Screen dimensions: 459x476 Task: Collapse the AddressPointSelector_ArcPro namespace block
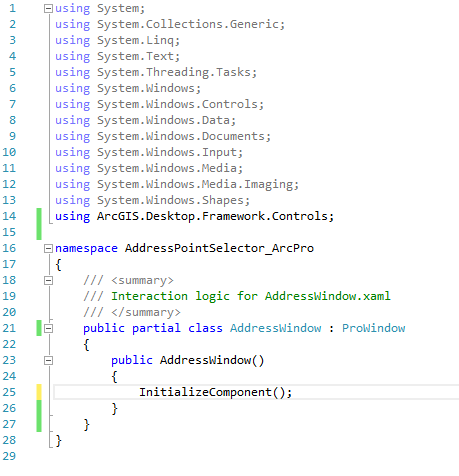click(x=48, y=248)
